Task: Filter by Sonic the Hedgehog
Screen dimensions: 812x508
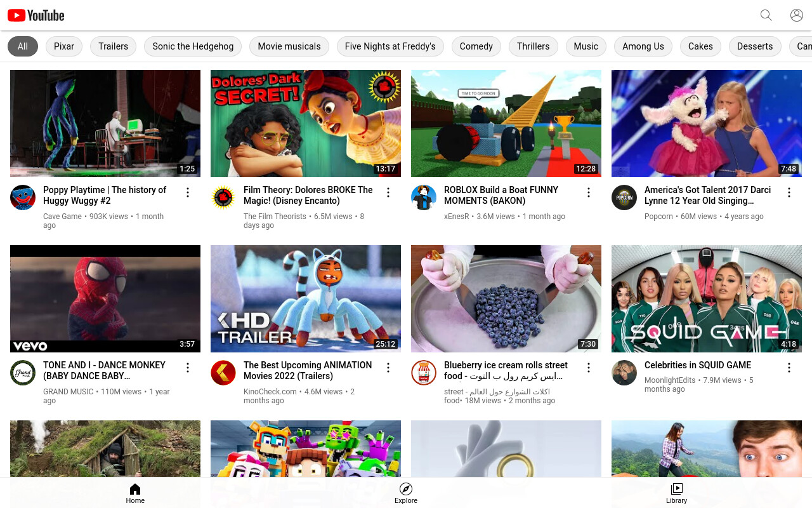Action: tap(193, 46)
